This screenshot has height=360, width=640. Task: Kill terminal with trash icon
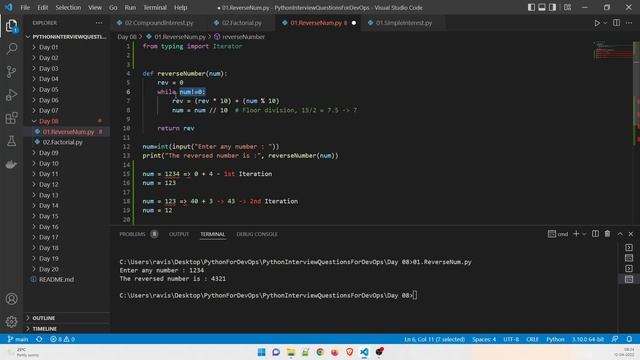coord(607,234)
